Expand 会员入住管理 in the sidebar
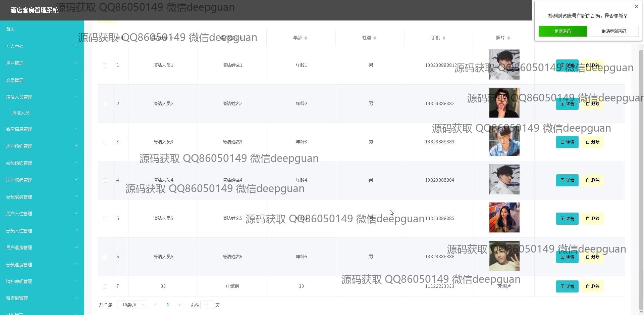 (x=42, y=231)
